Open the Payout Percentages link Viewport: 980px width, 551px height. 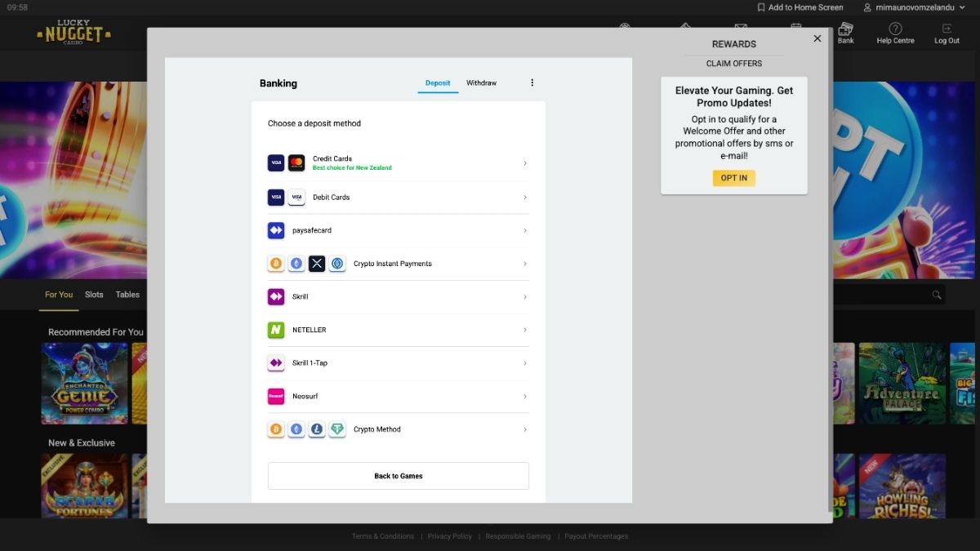pyautogui.click(x=596, y=536)
